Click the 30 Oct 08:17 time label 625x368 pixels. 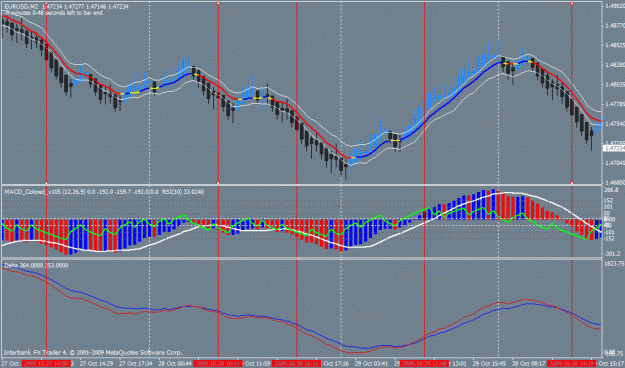529,364
